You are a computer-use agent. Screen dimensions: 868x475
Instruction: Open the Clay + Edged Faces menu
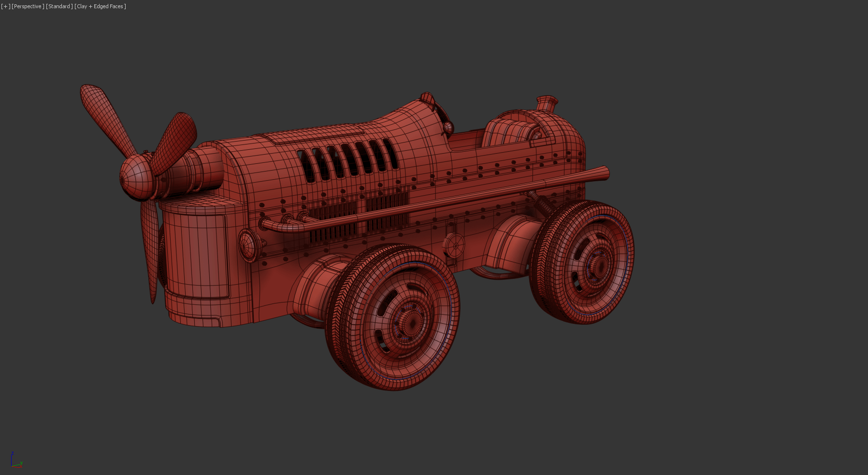pyautogui.click(x=100, y=6)
